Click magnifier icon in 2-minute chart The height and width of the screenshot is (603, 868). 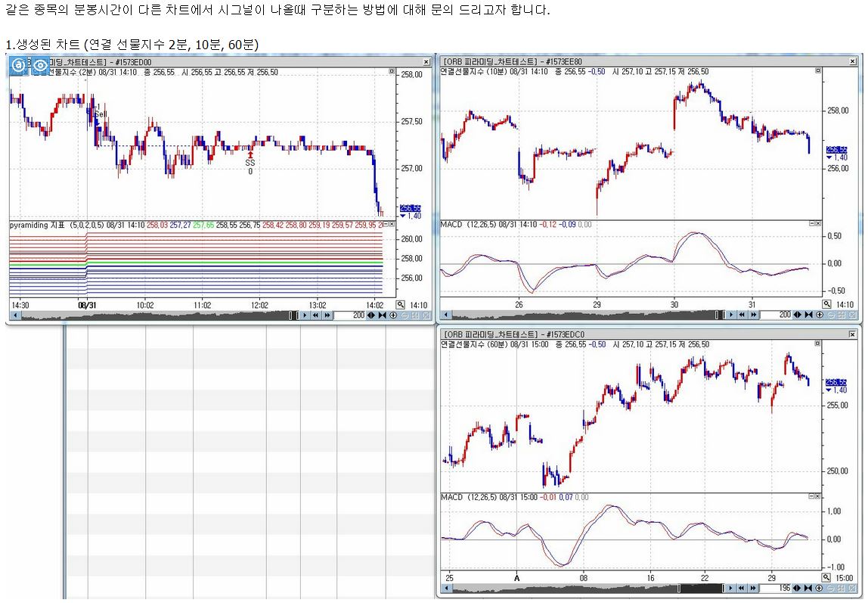click(401, 305)
